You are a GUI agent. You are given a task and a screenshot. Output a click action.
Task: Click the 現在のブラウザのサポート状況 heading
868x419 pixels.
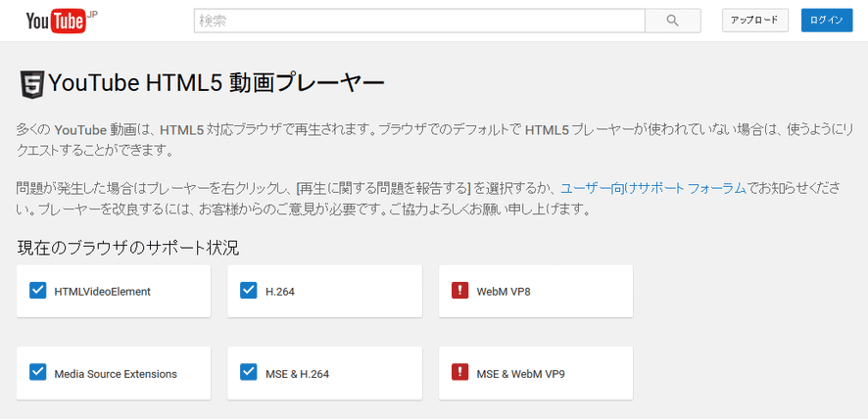click(128, 249)
